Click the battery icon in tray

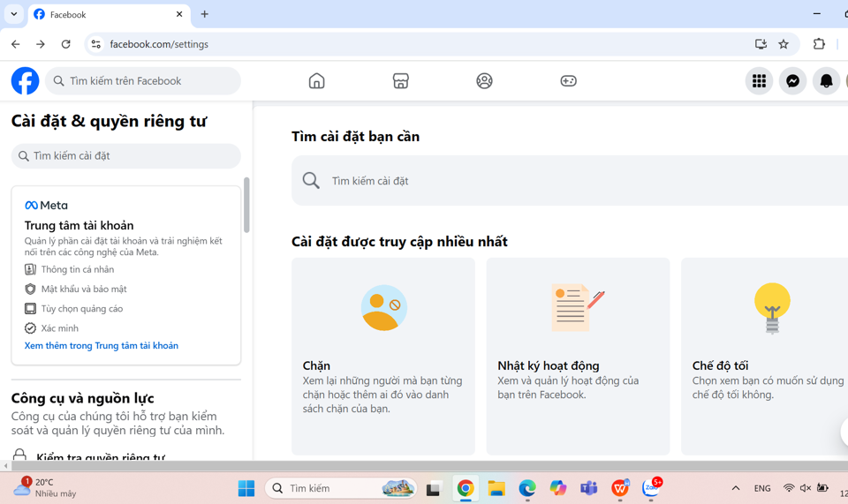tap(822, 488)
